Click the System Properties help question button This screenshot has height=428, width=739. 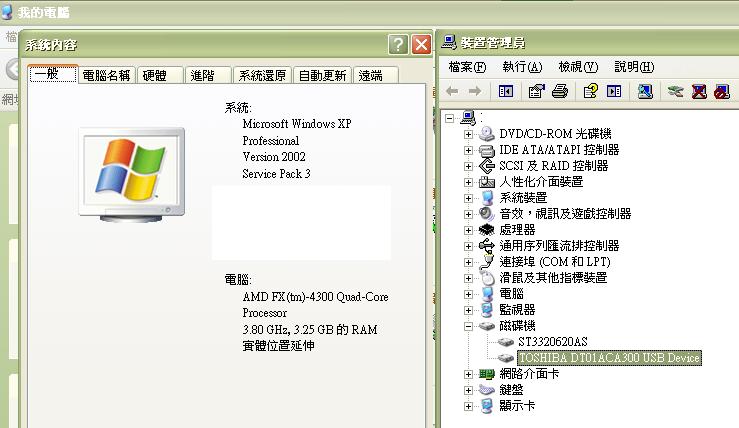click(398, 45)
